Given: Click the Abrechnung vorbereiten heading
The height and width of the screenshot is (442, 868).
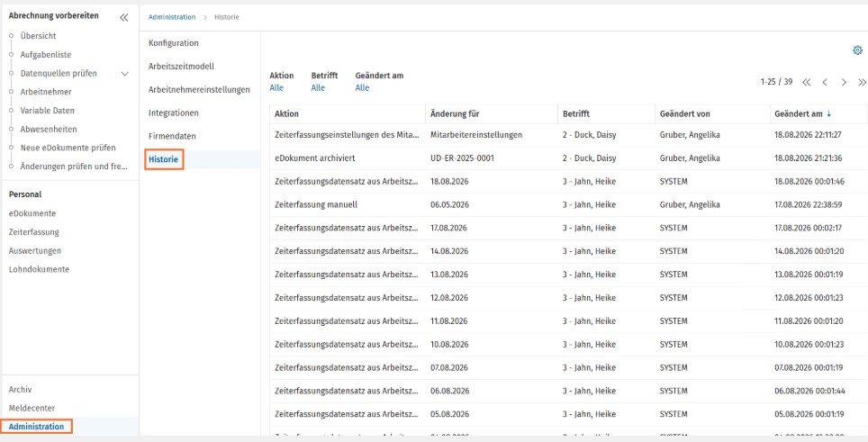Looking at the screenshot, I should point(54,16).
